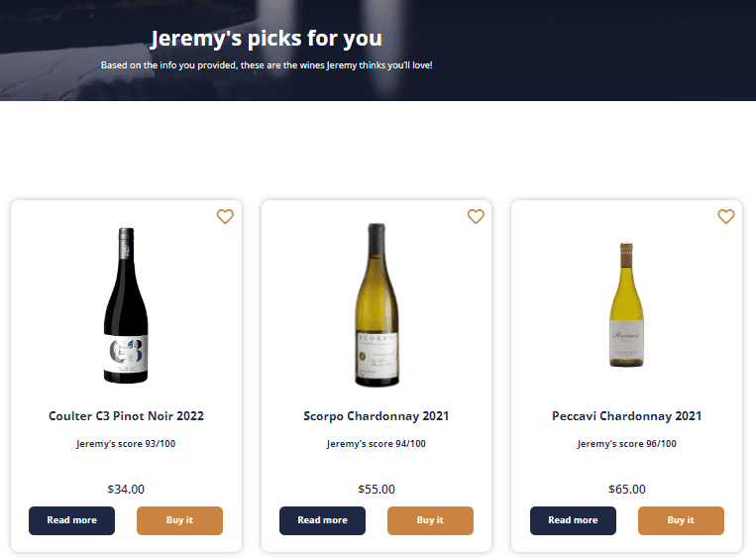
Task: Purchase Peccavi Chardonnay with Buy it
Action: 681,520
